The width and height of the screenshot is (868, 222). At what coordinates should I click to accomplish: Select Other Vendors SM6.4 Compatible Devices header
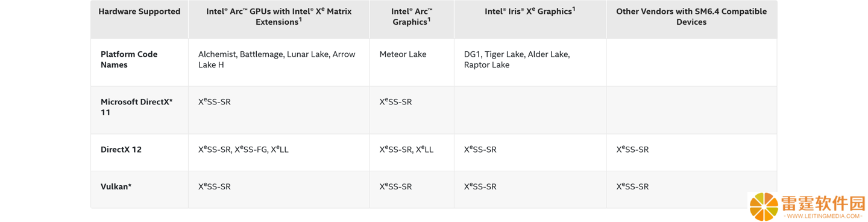pos(691,16)
